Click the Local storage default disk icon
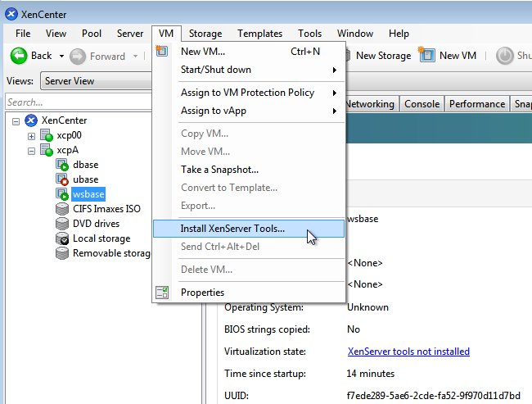Image resolution: width=532 pixels, height=404 pixels. (x=62, y=238)
